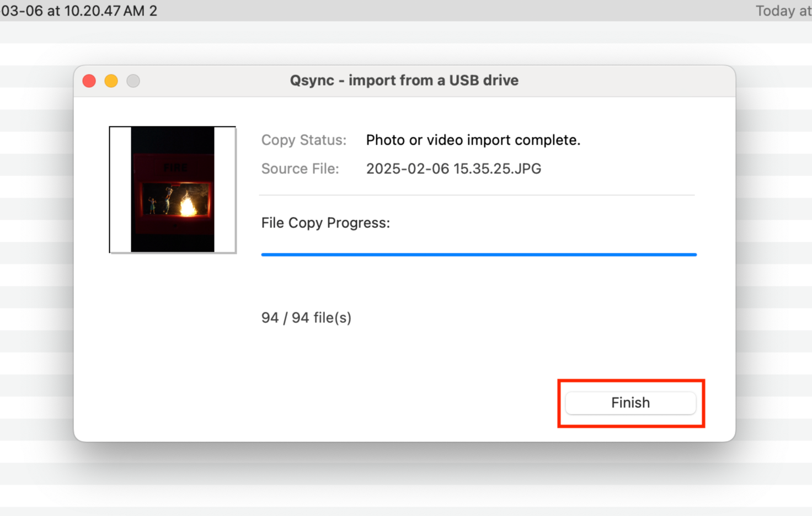Click the small figures in the preview photo

160,201
